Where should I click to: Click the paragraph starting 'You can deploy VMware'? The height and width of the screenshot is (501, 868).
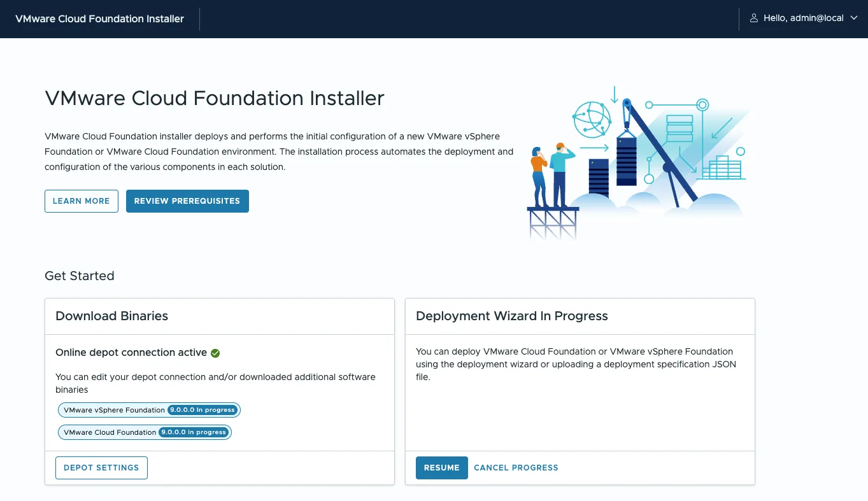tap(574, 364)
